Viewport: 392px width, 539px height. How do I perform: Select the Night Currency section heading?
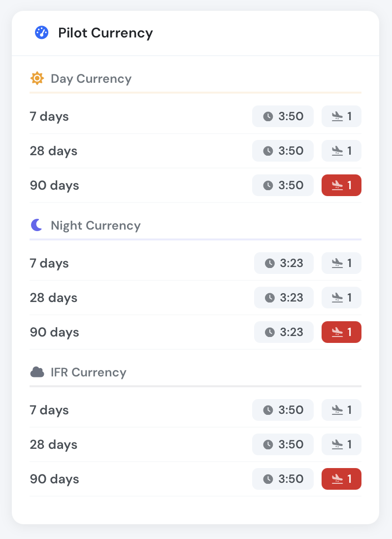[96, 226]
